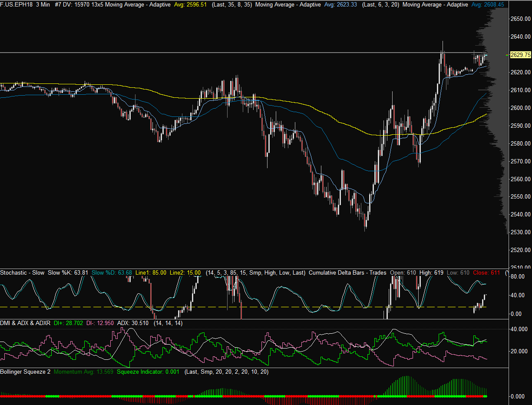Click the Squeeze Indicator: 0.001 value
Screen dimensions: 532x405
click(148, 372)
